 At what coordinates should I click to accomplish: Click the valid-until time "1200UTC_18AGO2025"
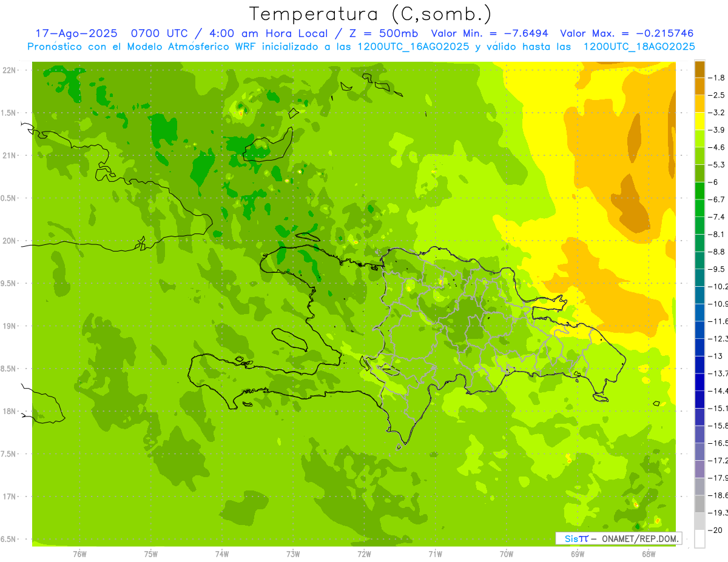pyautogui.click(x=639, y=47)
